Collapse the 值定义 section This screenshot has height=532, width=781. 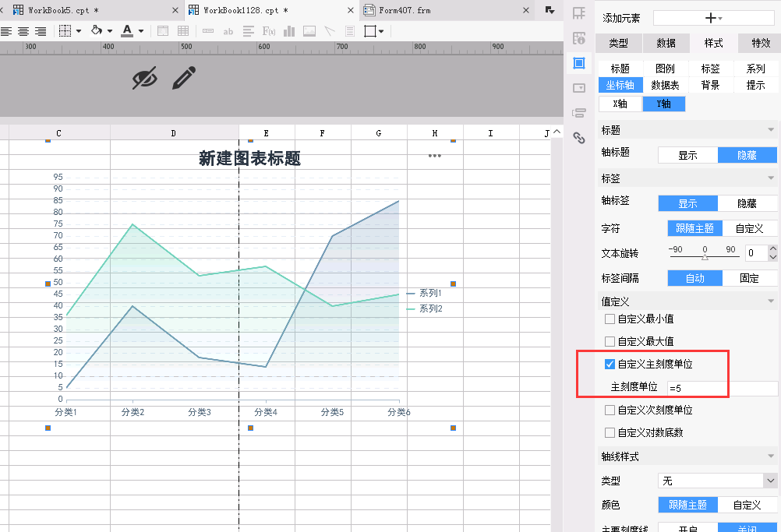pyautogui.click(x=771, y=301)
